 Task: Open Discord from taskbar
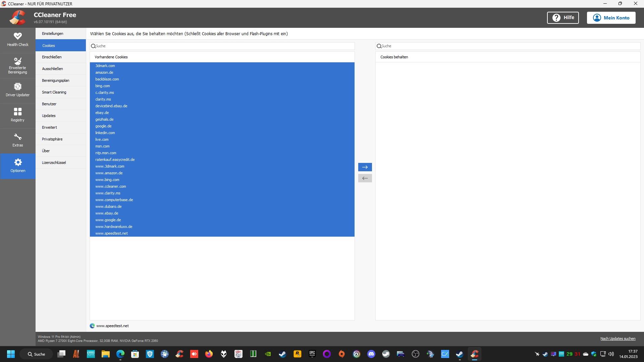[371, 354]
